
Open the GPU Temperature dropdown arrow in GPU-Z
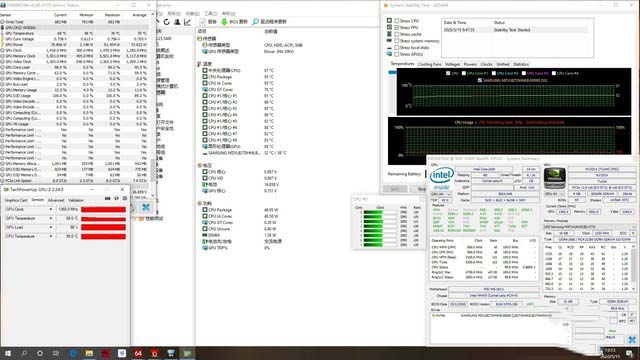pyautogui.click(x=51, y=218)
